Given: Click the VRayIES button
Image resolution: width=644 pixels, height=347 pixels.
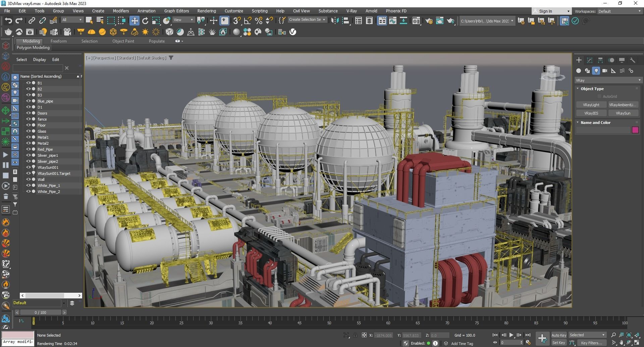Looking at the screenshot, I should pyautogui.click(x=591, y=113).
